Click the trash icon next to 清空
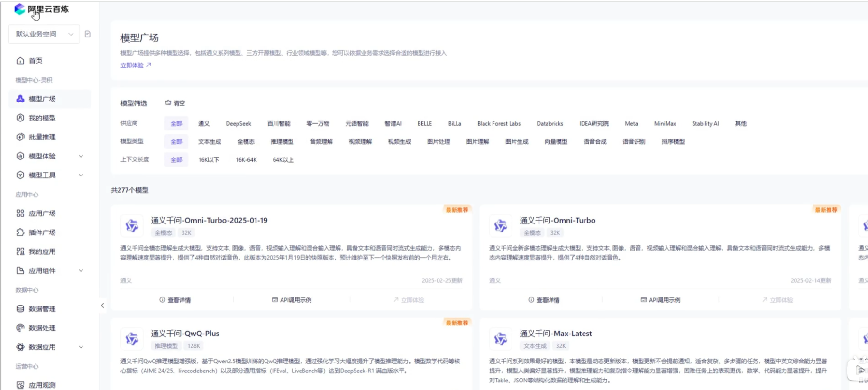Screen dimensions: 868x390 168,102
